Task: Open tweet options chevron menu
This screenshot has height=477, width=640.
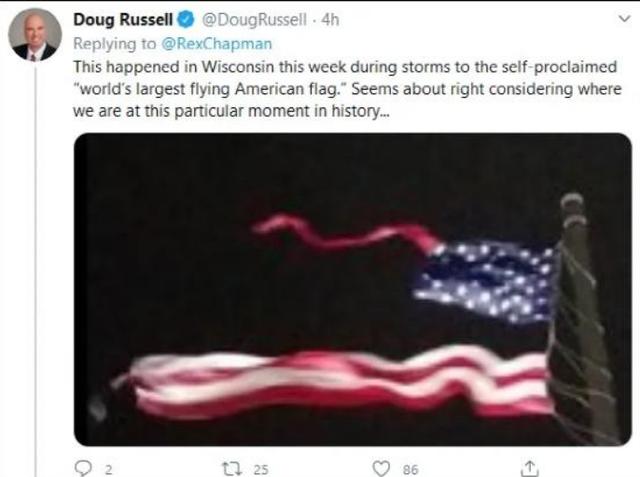Action: (x=624, y=19)
